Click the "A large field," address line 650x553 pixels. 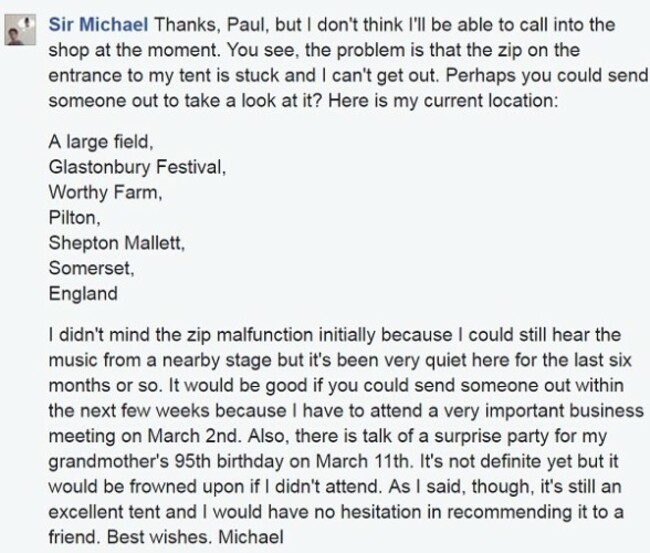tap(101, 142)
